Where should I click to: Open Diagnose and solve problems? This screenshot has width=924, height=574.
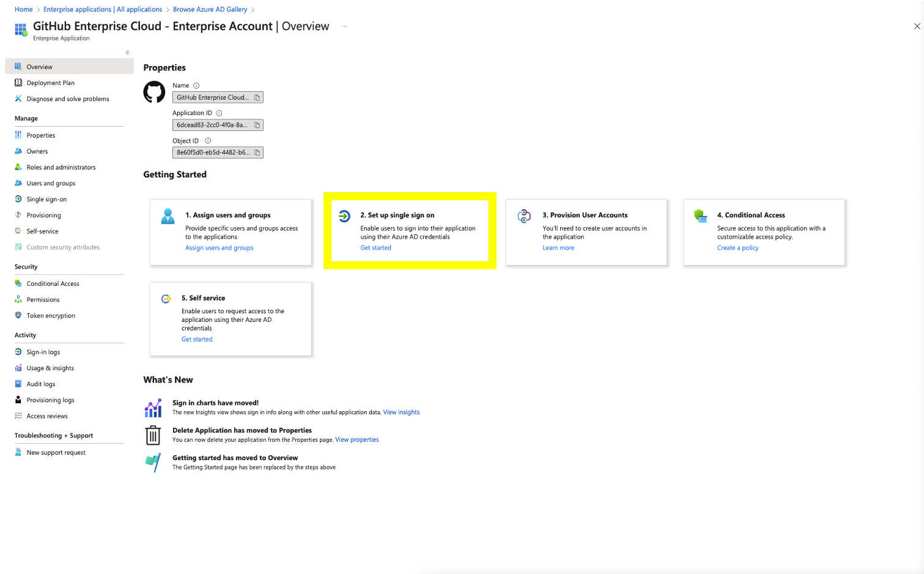pos(69,99)
